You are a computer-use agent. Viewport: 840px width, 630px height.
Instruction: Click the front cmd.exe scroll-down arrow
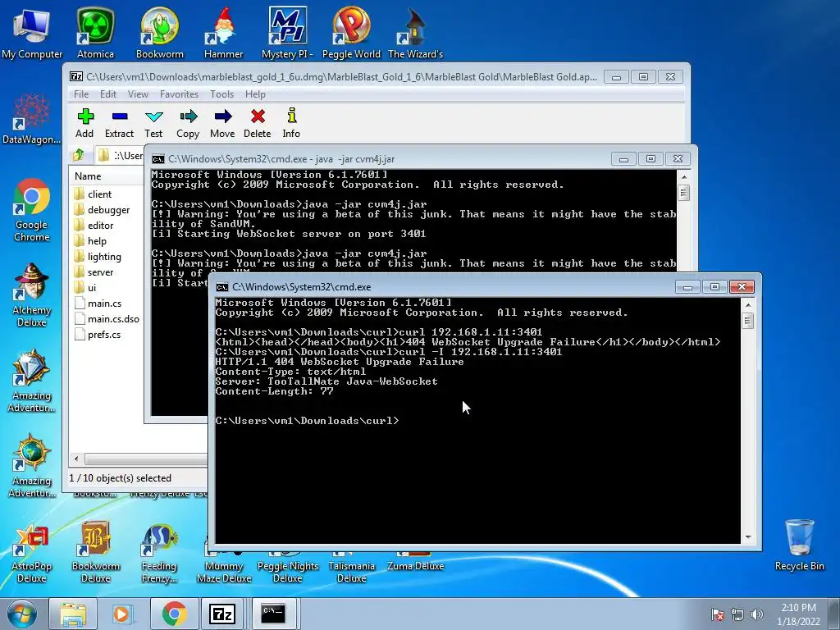pos(748,537)
